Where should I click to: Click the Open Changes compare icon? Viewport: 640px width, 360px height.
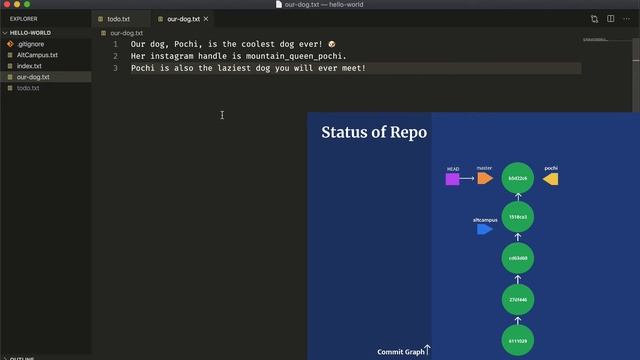click(594, 19)
